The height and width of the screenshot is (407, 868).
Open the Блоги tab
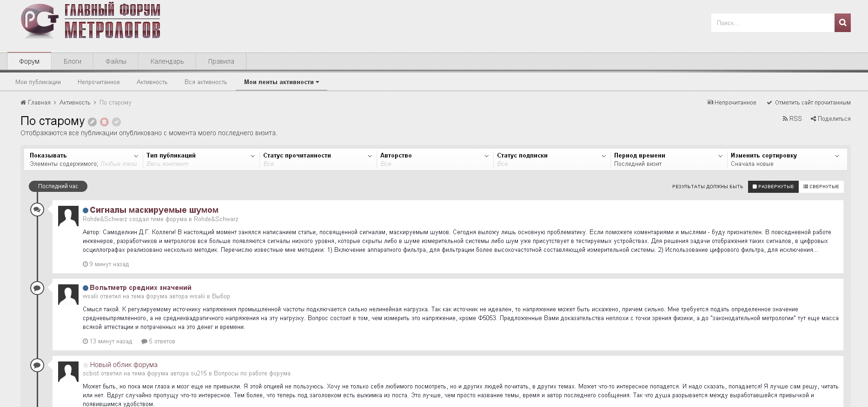(73, 61)
